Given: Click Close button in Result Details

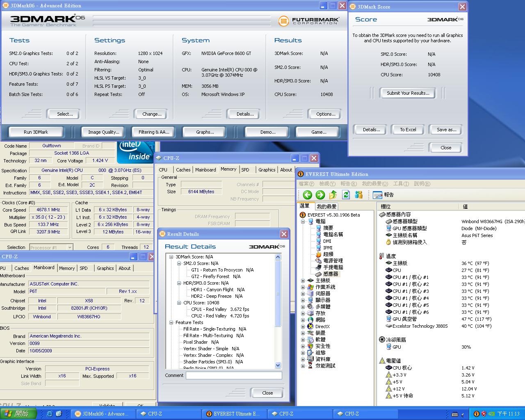Looking at the screenshot, I should tap(267, 393).
